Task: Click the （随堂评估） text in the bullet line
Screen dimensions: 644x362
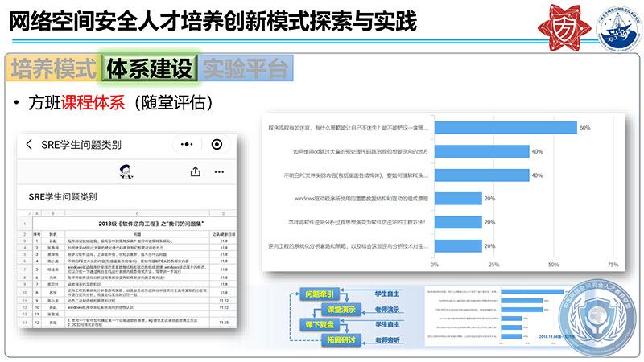Action: (173, 103)
